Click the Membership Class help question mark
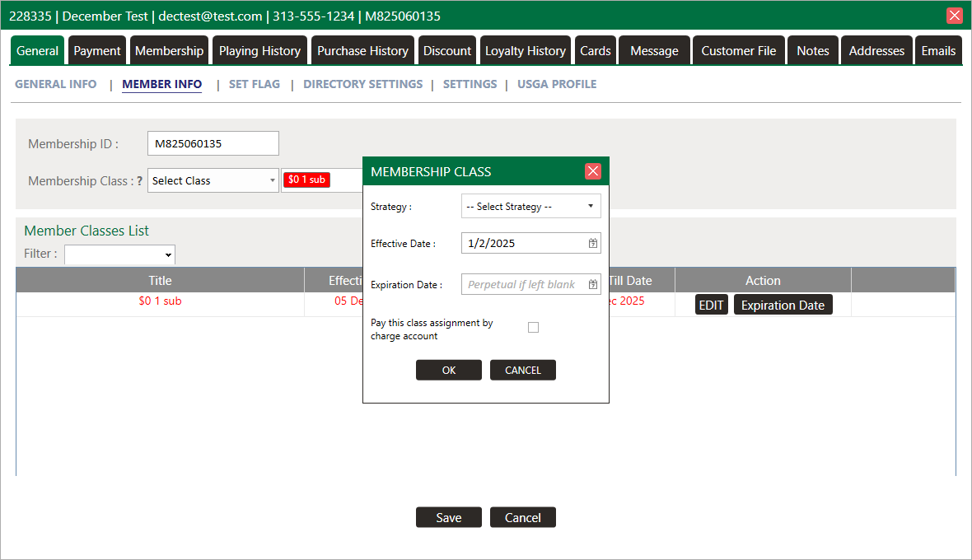 pos(139,181)
